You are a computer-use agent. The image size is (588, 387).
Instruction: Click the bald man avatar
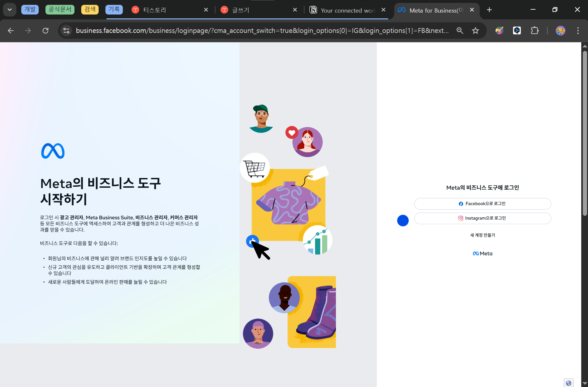(284, 298)
